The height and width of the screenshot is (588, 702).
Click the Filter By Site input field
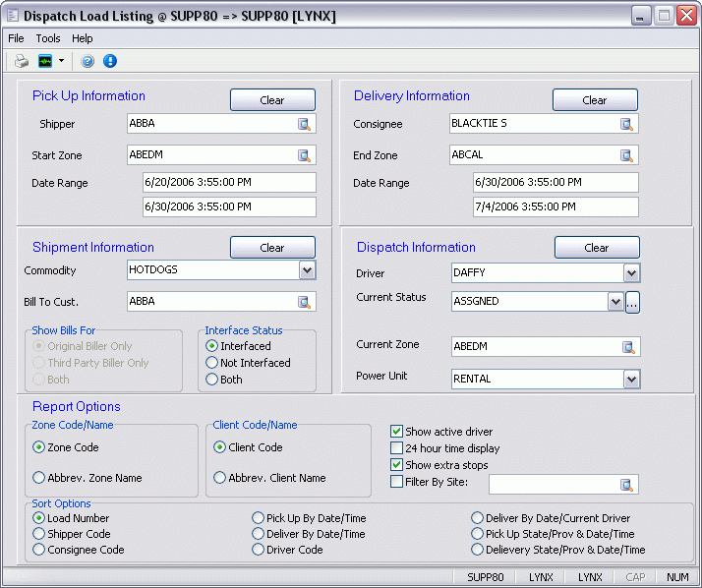coord(553,484)
